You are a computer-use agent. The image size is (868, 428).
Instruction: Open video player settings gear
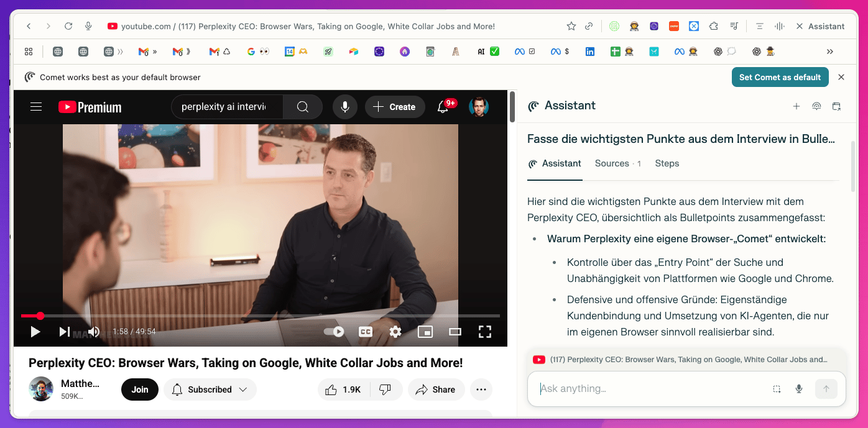click(395, 332)
